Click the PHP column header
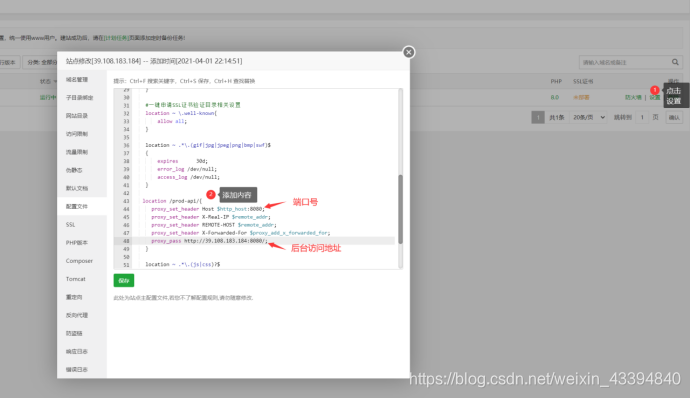Image resolution: width=691 pixels, height=398 pixels. pos(556,82)
